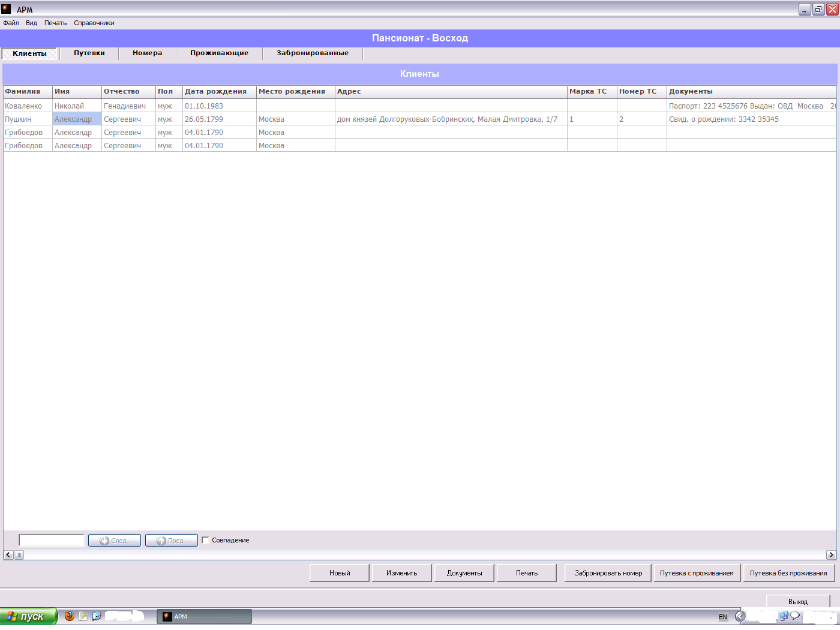Select the Свид. о рождении: 3342 35345 cell
Screen dimensions: 840x630
[x=752, y=119]
